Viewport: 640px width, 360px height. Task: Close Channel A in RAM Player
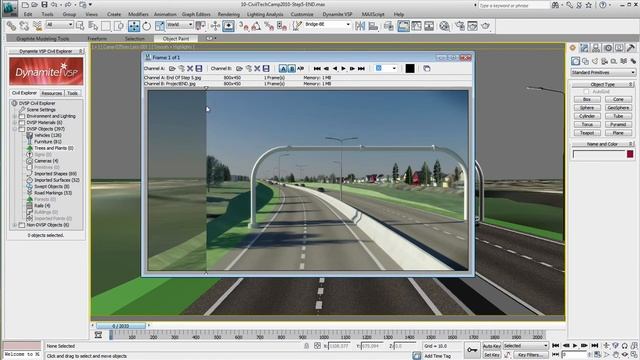[x=190, y=69]
